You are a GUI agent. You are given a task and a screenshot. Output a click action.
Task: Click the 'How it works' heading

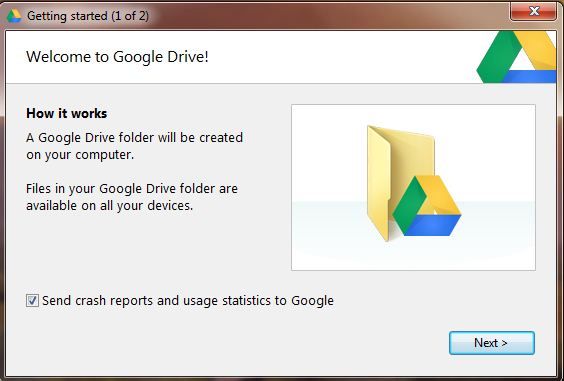(67, 113)
